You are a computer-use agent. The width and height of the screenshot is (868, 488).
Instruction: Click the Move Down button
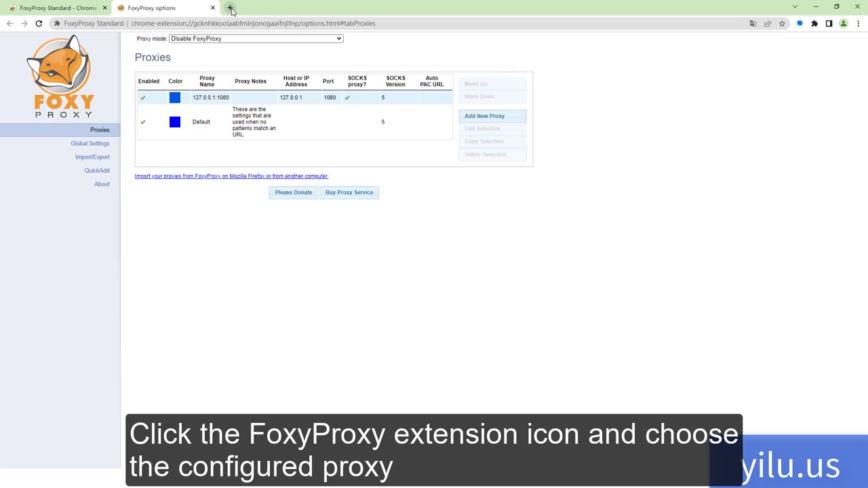point(492,97)
